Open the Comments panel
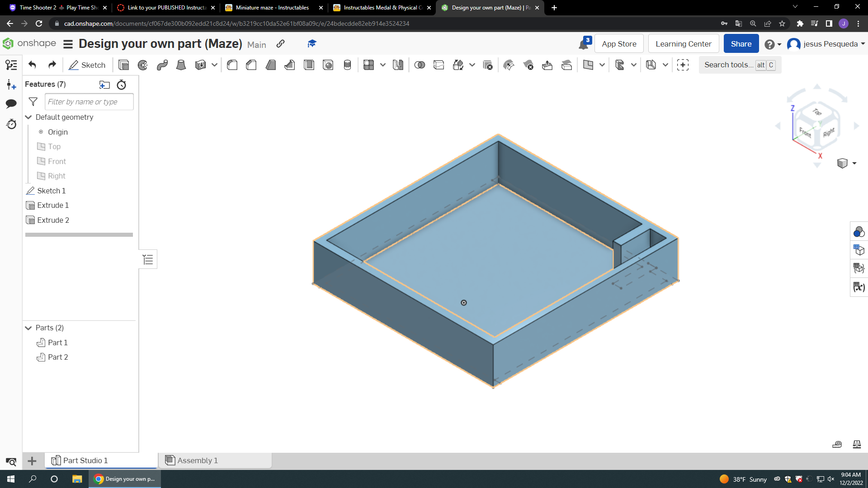Image resolution: width=868 pixels, height=488 pixels. point(11,103)
